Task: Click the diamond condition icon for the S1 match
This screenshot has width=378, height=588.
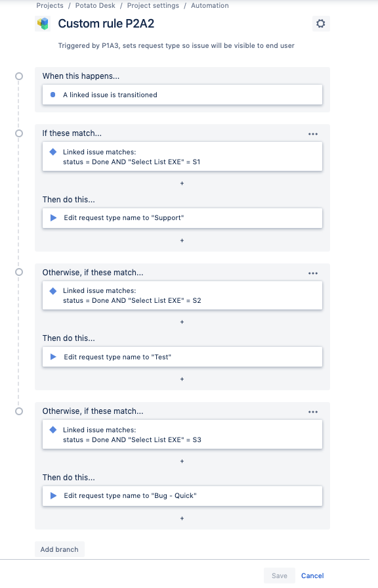Action: [x=53, y=150]
